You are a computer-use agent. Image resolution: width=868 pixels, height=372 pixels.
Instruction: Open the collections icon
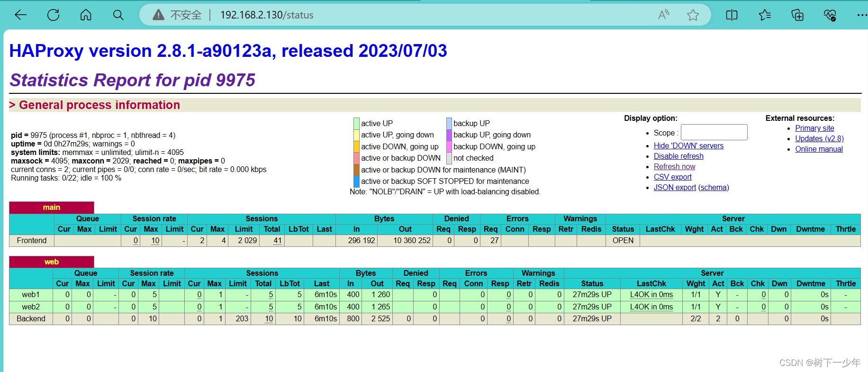coord(797,15)
